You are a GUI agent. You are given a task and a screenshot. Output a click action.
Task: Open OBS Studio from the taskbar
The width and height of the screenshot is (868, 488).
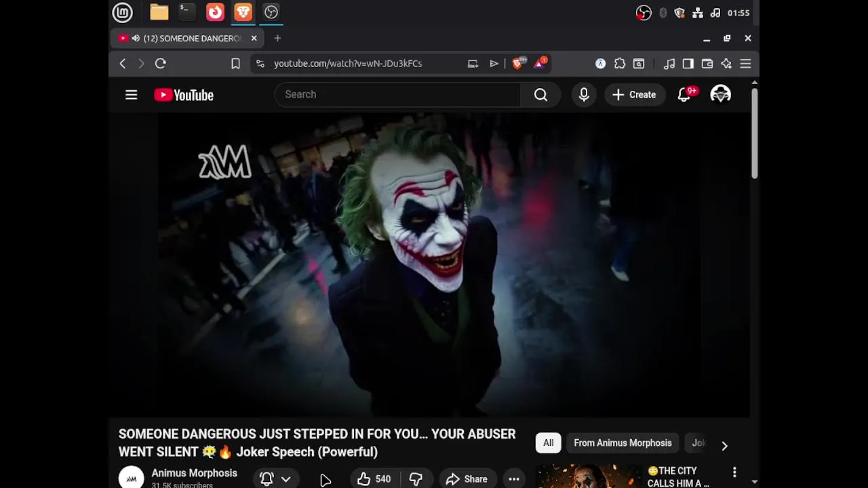(271, 12)
